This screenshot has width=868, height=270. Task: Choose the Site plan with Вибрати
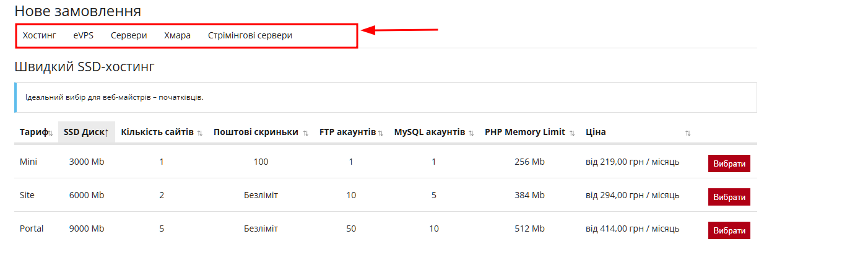729,197
